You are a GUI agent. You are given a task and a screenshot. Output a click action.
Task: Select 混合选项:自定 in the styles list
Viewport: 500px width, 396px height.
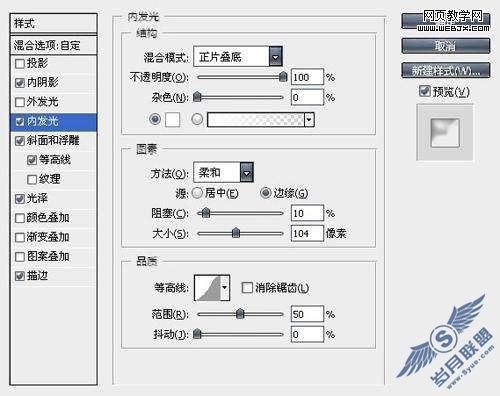coord(54,45)
